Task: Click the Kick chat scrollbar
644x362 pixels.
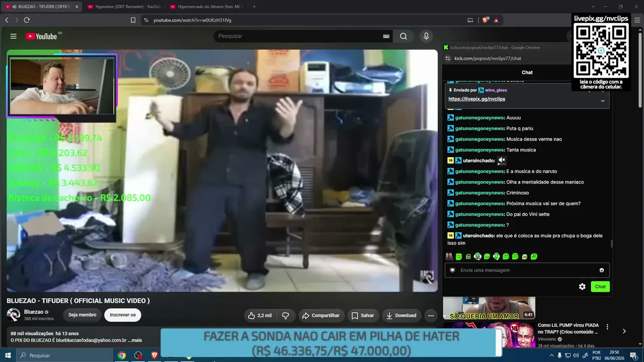Action: [611, 243]
